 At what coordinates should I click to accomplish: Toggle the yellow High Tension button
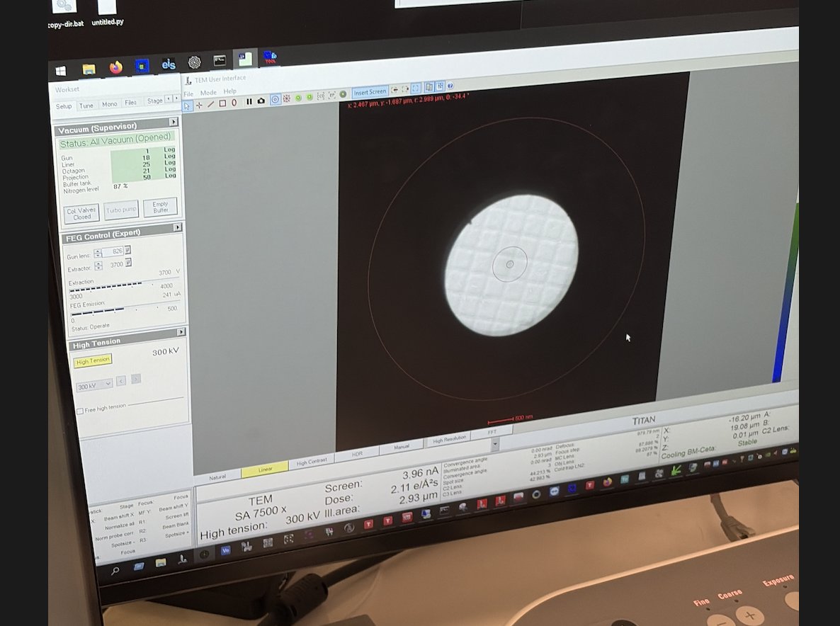pyautogui.click(x=93, y=361)
